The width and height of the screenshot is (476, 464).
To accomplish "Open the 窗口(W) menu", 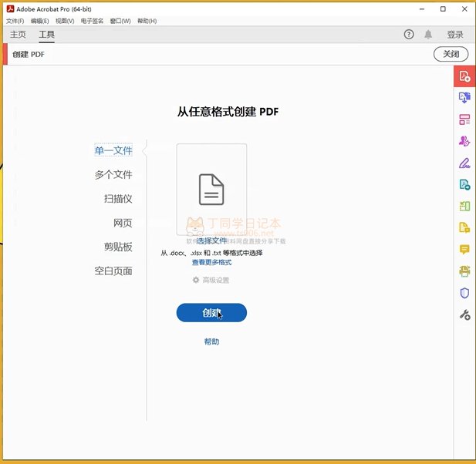I will 120,21.
